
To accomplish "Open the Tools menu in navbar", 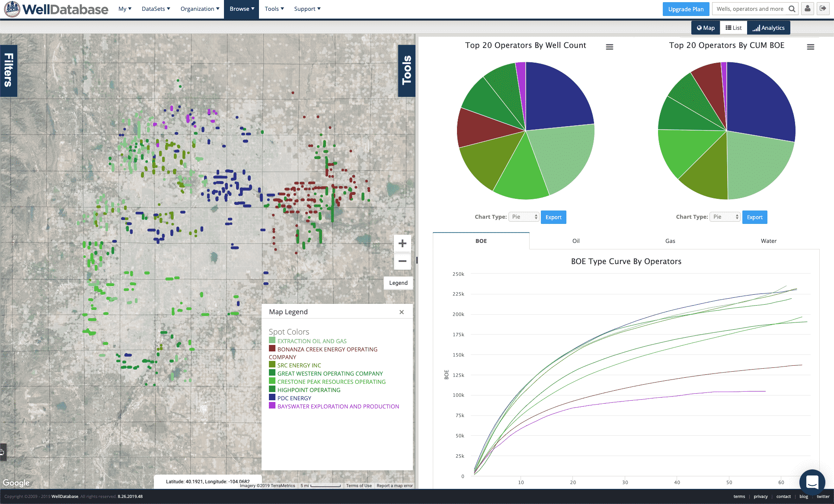I will [274, 9].
